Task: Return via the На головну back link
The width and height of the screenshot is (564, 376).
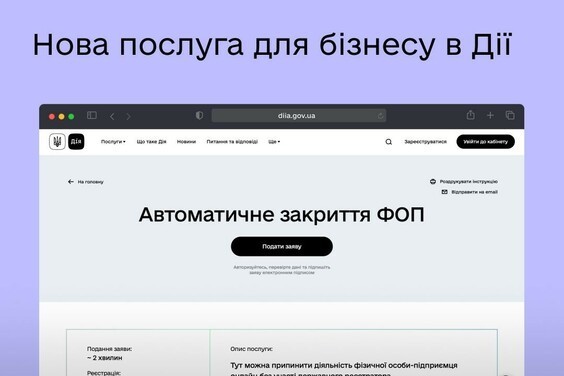Action: (86, 182)
